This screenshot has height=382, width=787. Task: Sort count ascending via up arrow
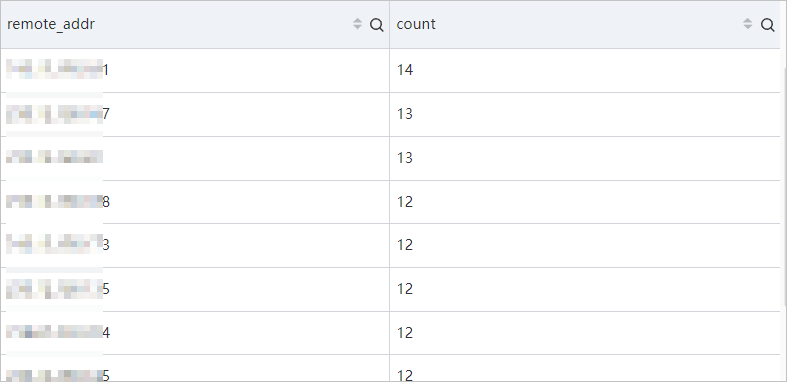click(x=748, y=21)
